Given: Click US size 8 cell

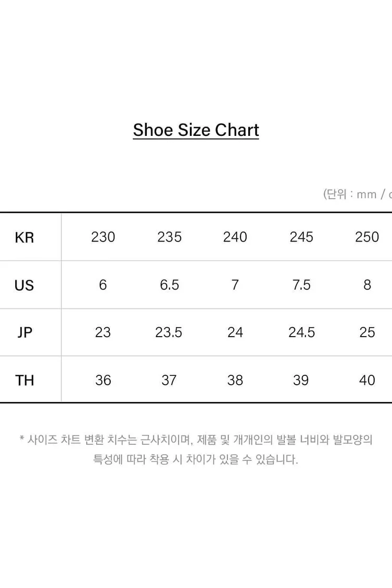Looking at the screenshot, I should pyautogui.click(x=367, y=285).
